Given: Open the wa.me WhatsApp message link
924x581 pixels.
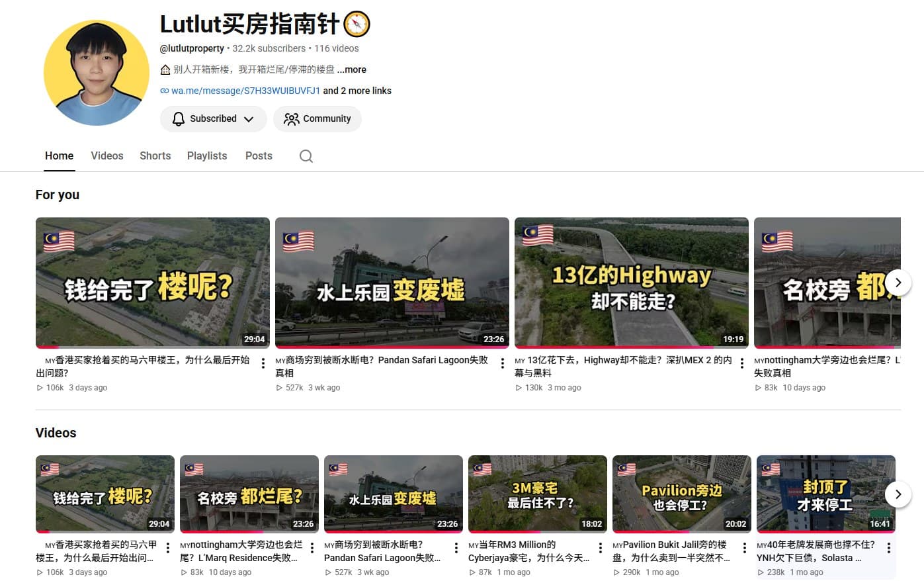Looking at the screenshot, I should pyautogui.click(x=245, y=91).
